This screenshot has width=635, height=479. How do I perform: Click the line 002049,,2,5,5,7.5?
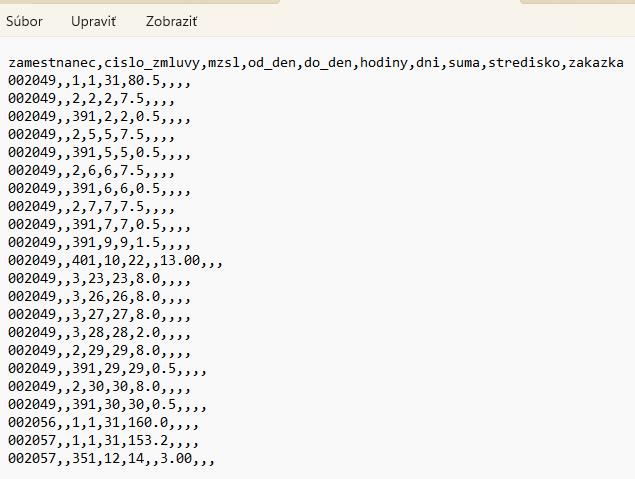[90, 134]
